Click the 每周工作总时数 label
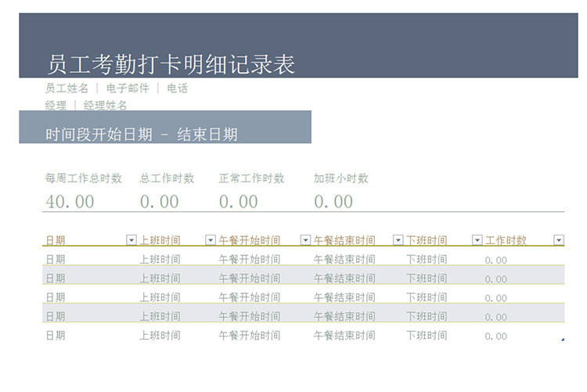The height and width of the screenshot is (392, 587). click(84, 178)
